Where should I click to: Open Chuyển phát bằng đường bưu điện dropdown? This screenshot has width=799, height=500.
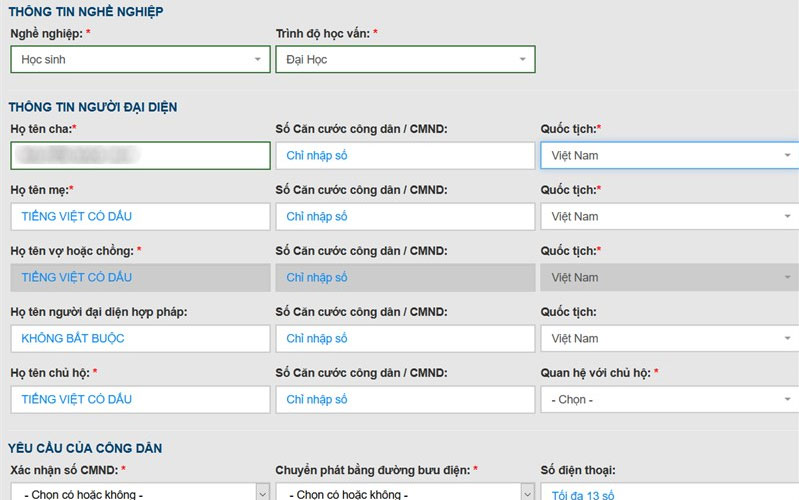click(405, 492)
